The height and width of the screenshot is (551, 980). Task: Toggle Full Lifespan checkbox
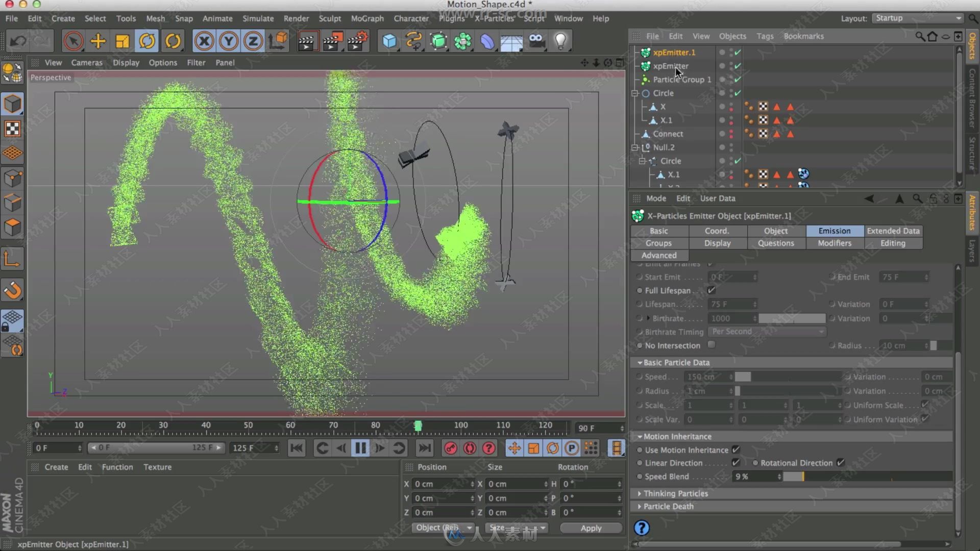711,290
